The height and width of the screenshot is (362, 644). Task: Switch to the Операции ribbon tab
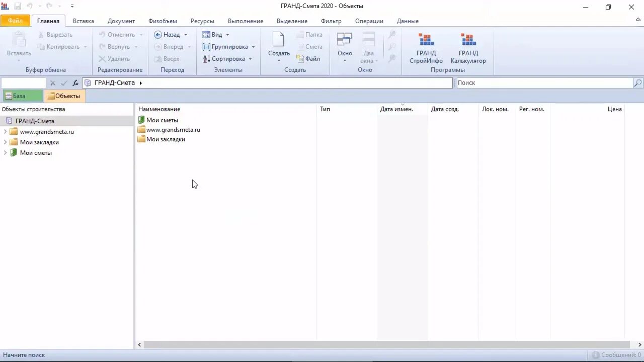coord(369,21)
